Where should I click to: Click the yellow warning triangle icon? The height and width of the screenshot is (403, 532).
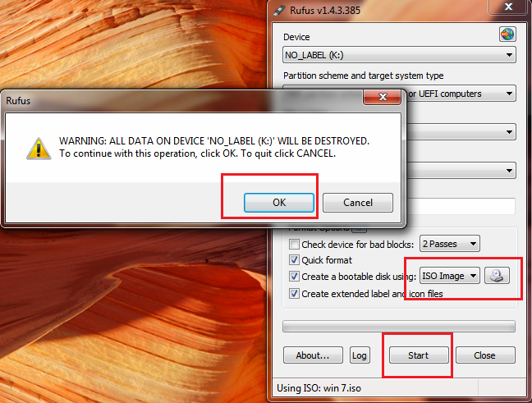pos(39,149)
